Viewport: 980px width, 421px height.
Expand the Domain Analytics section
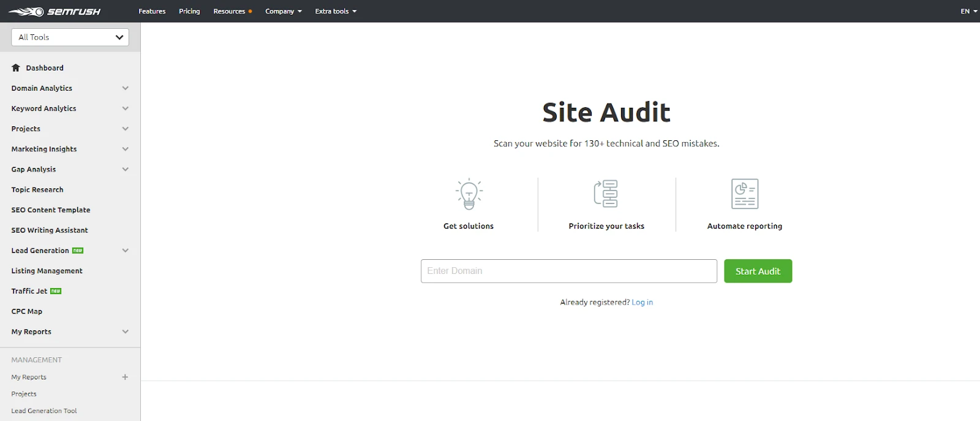(x=125, y=88)
